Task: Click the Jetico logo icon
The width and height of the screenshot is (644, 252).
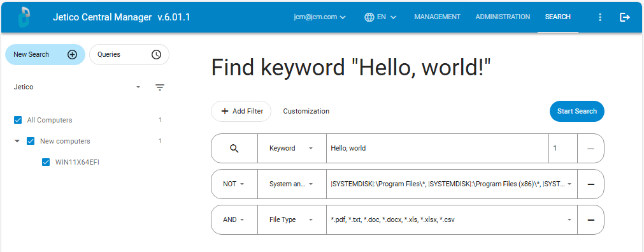Action: [x=26, y=17]
